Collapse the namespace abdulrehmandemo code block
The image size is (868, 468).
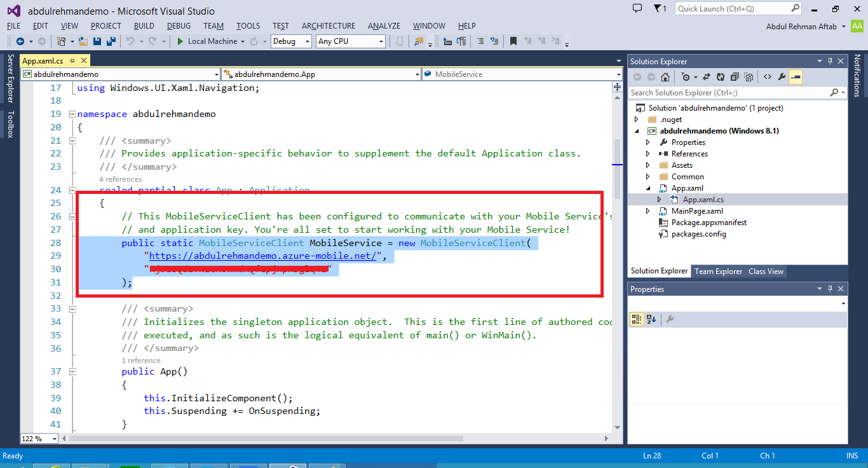[71, 114]
